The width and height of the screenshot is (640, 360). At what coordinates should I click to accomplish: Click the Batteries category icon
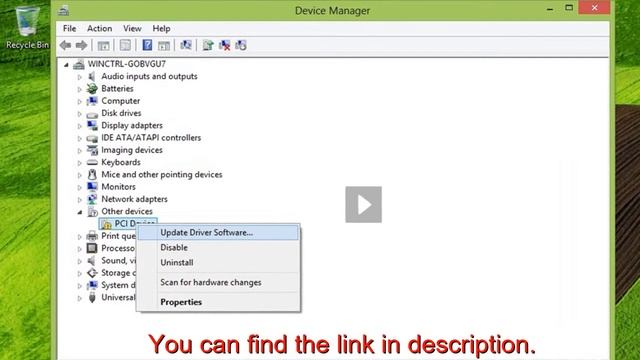point(92,89)
